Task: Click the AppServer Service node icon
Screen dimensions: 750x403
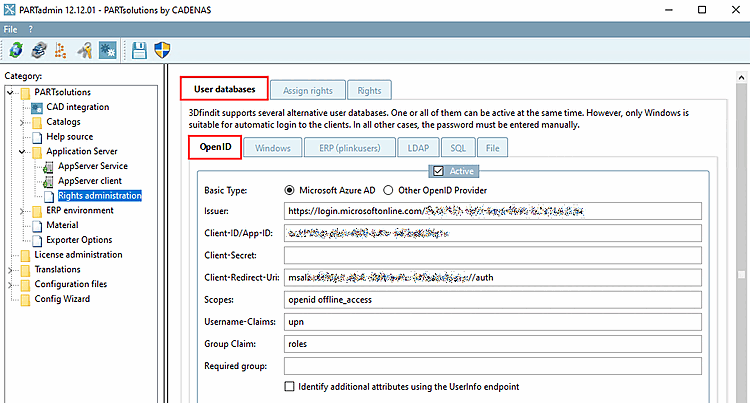Action: [x=48, y=167]
